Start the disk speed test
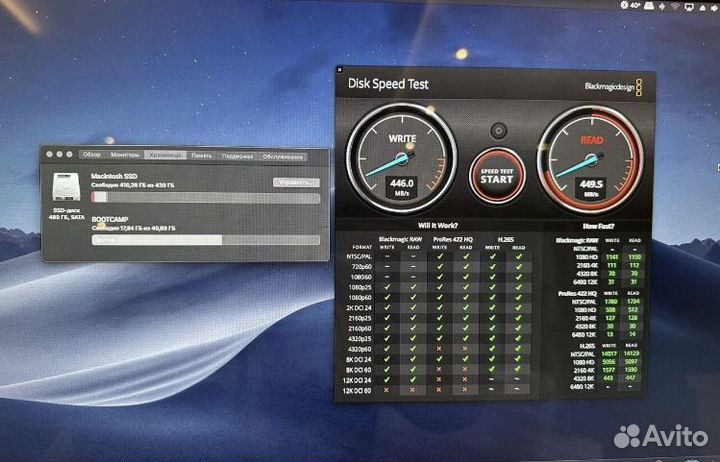720x462 pixels. (497, 175)
